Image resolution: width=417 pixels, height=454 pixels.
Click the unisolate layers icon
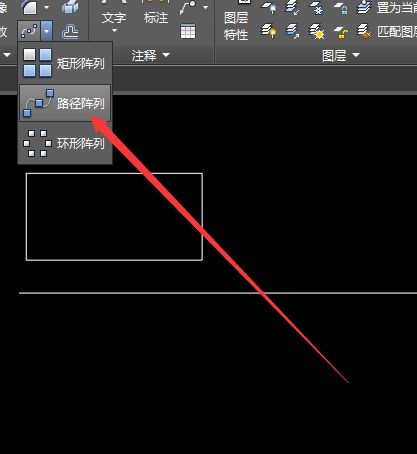(293, 31)
